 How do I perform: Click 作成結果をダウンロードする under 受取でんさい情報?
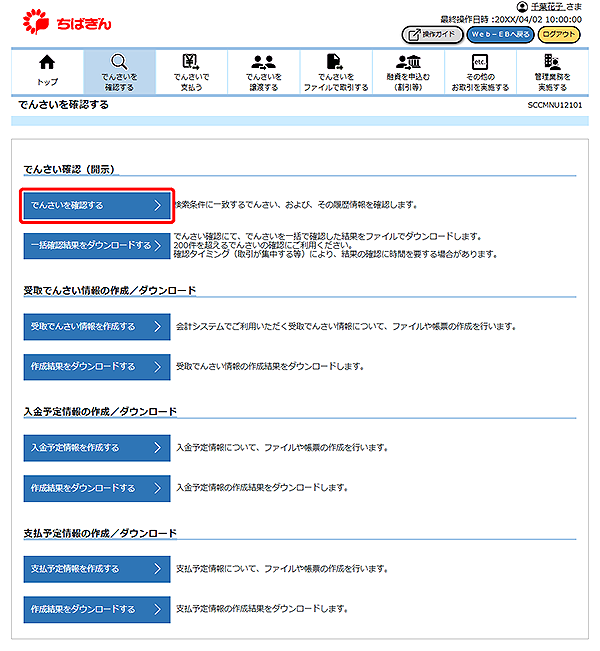click(x=97, y=367)
